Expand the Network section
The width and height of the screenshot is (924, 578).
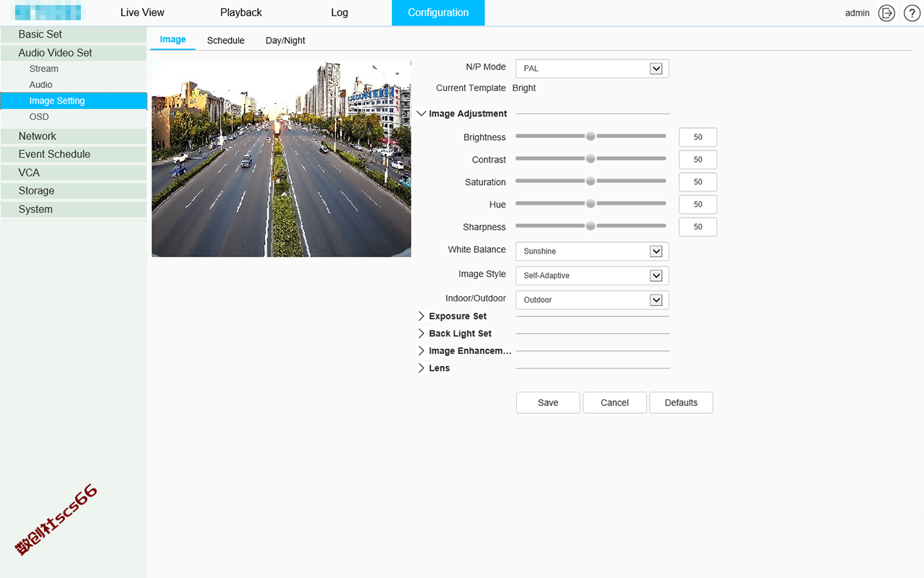(x=74, y=136)
